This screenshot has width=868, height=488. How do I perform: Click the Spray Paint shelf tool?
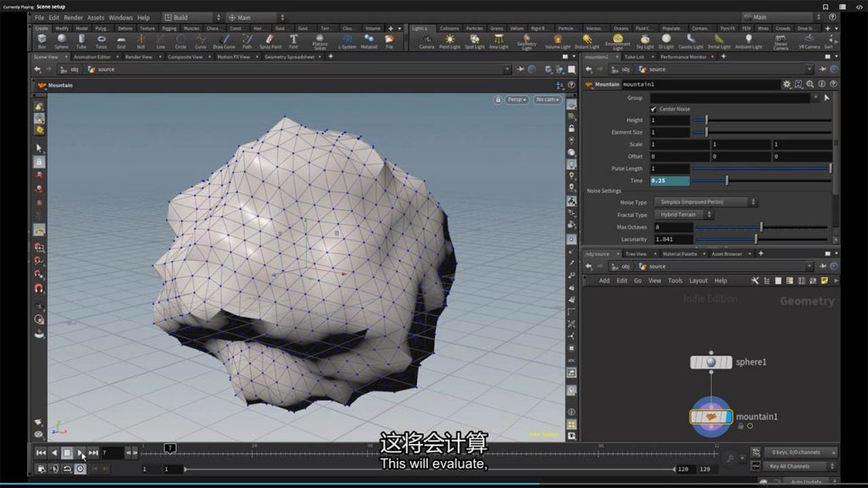pos(270,41)
